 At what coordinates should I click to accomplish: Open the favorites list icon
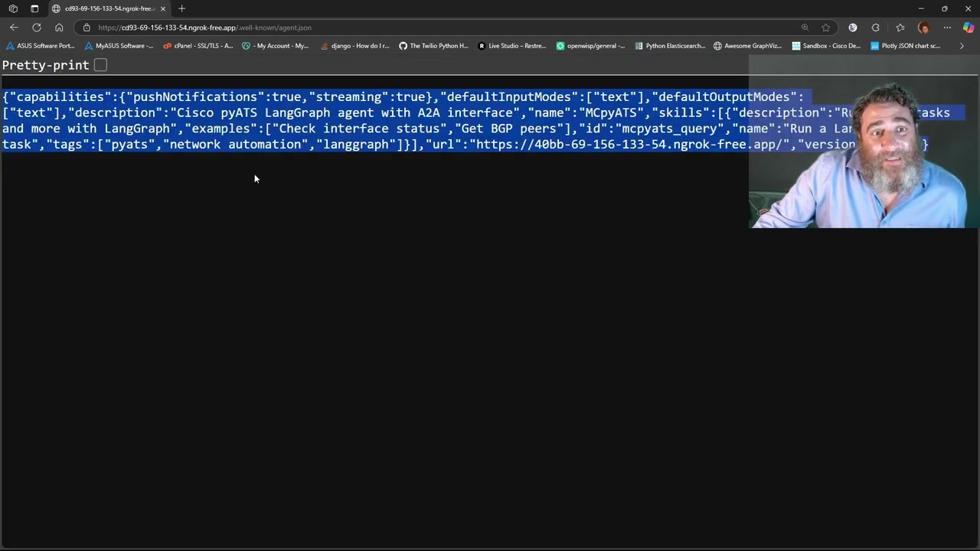pos(900,28)
